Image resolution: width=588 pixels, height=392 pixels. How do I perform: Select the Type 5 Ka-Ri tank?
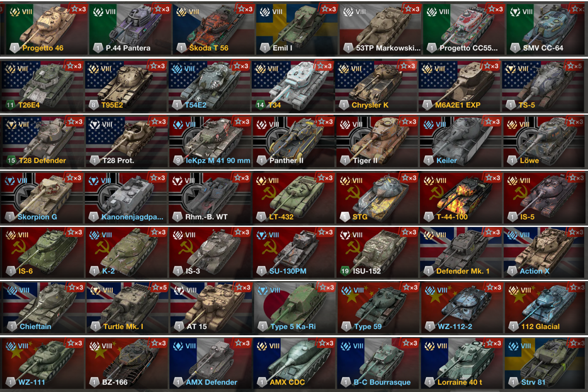click(x=295, y=308)
